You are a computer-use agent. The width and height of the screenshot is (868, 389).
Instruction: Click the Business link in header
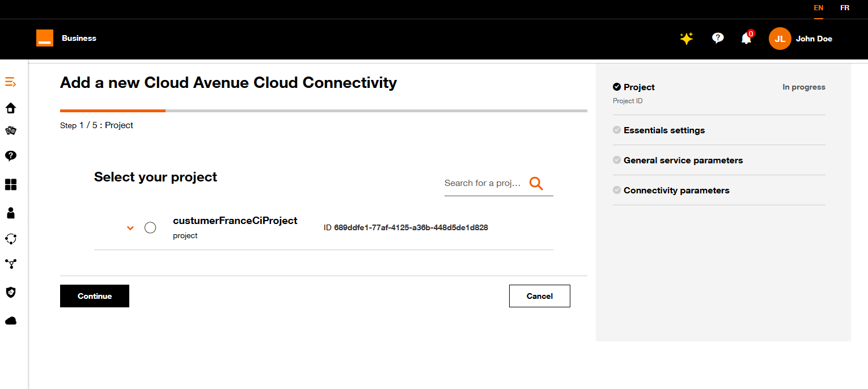pyautogui.click(x=79, y=38)
